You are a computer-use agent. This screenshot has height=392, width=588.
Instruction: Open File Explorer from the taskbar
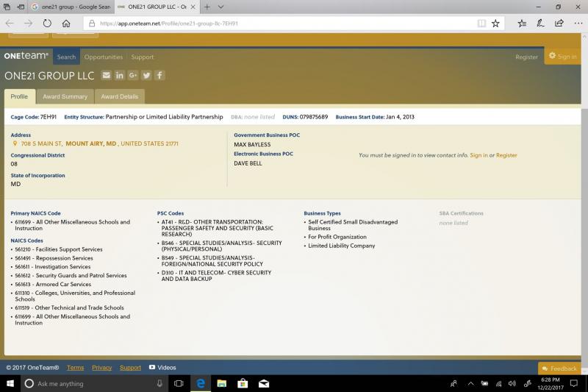coord(222,383)
